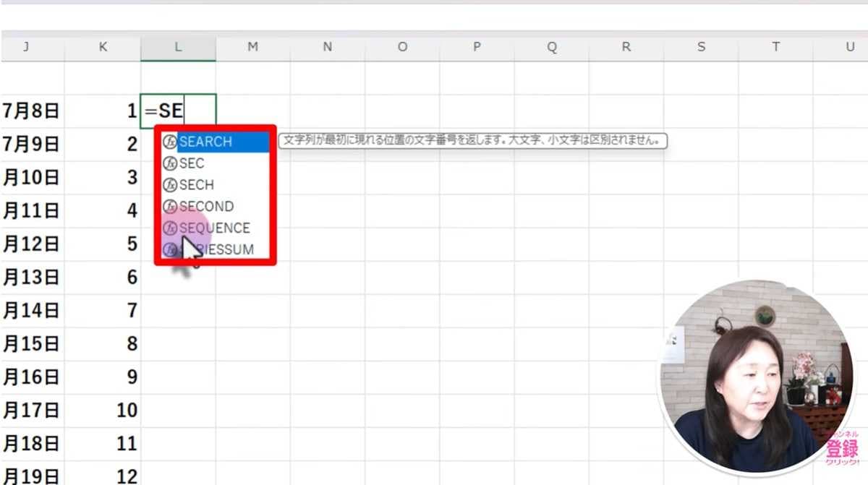Click the date cell ending 月11日

click(x=32, y=211)
